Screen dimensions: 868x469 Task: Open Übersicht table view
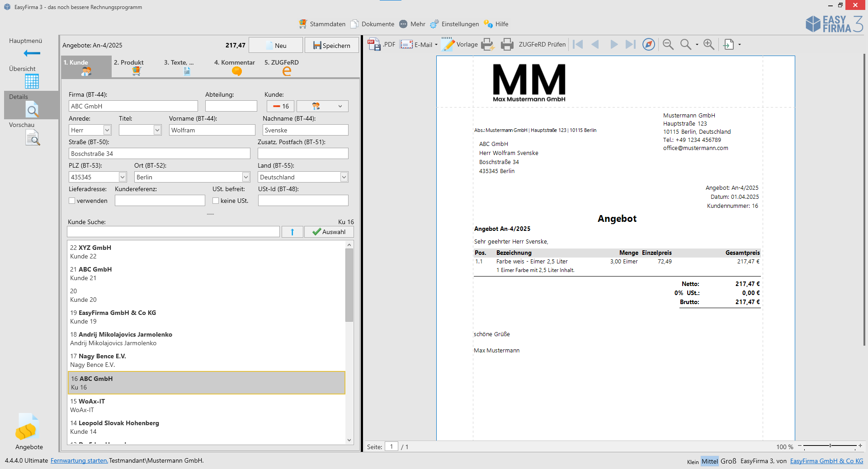coord(32,81)
